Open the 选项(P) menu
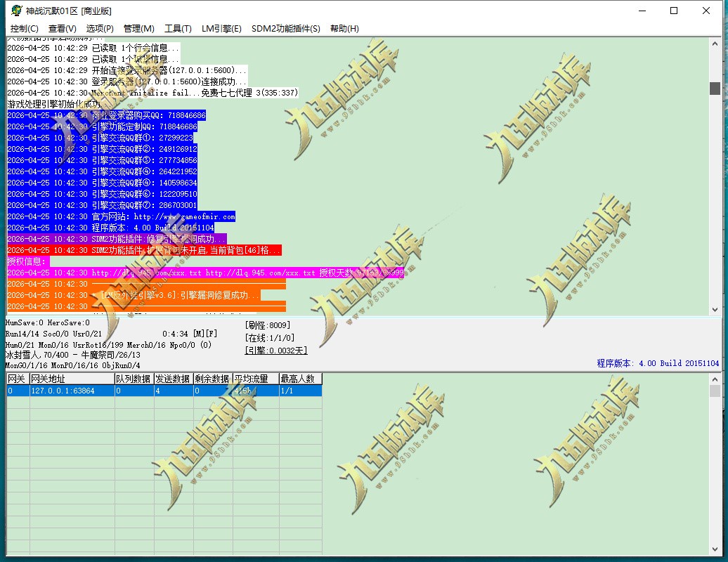This screenshot has width=728, height=562. [x=100, y=29]
